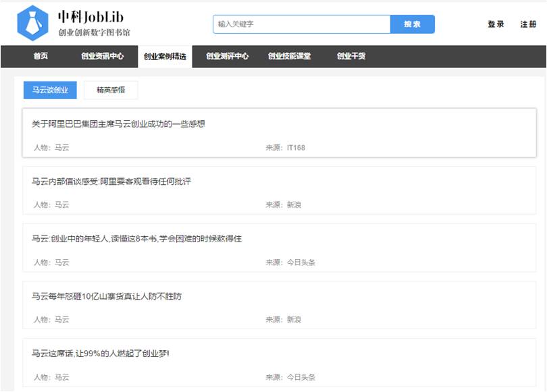Select the 创业案例精选 menu tab
The height and width of the screenshot is (392, 547).
165,57
